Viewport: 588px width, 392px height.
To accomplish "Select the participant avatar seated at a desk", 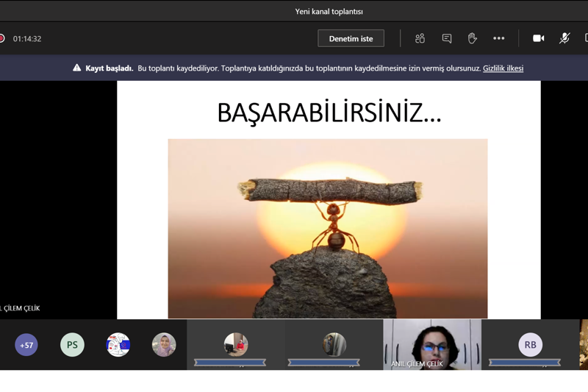I will point(236,344).
